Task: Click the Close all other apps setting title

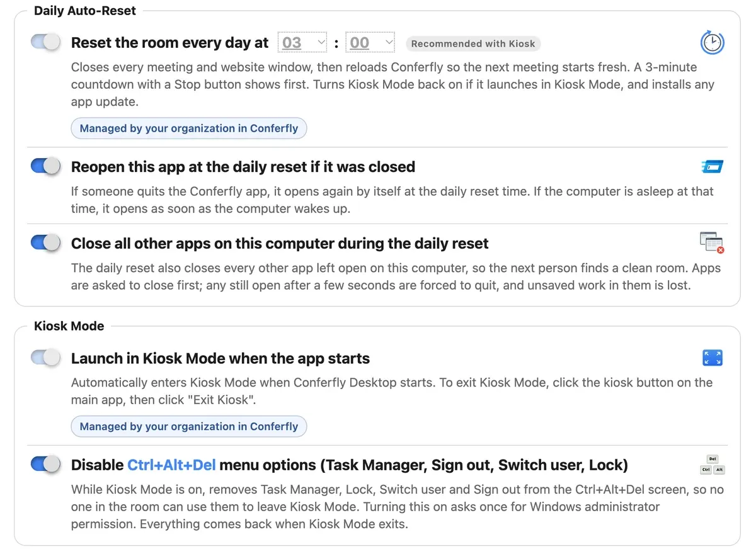Action: point(280,243)
